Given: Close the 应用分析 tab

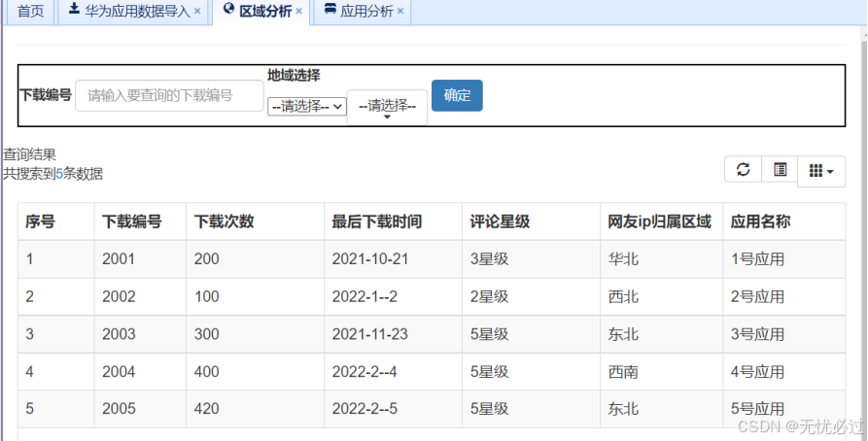Looking at the screenshot, I should [x=400, y=12].
